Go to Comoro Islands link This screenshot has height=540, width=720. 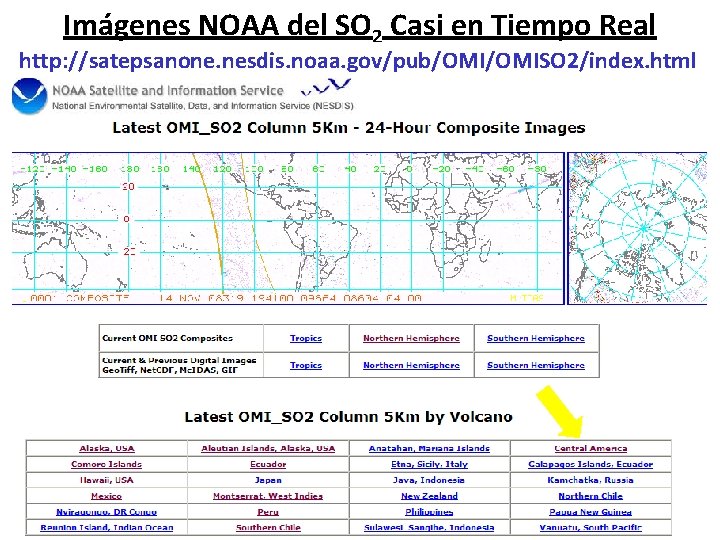(x=107, y=464)
